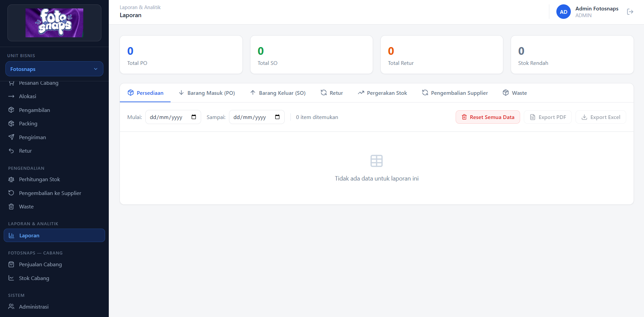
Task: Click the Reset Semua Data button
Action: tap(488, 117)
